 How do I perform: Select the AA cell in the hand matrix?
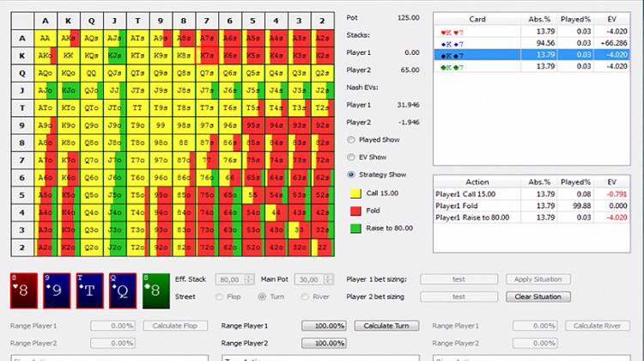[44, 37]
